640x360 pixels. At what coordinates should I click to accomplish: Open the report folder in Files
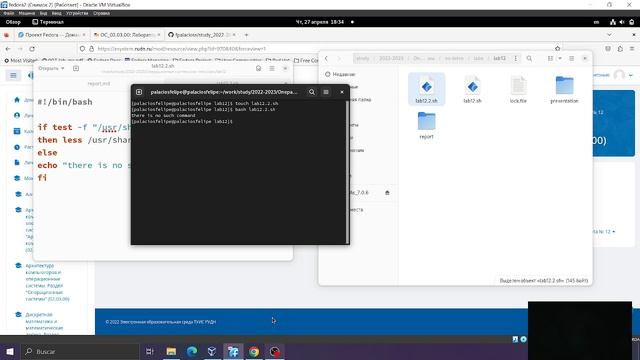(427, 125)
